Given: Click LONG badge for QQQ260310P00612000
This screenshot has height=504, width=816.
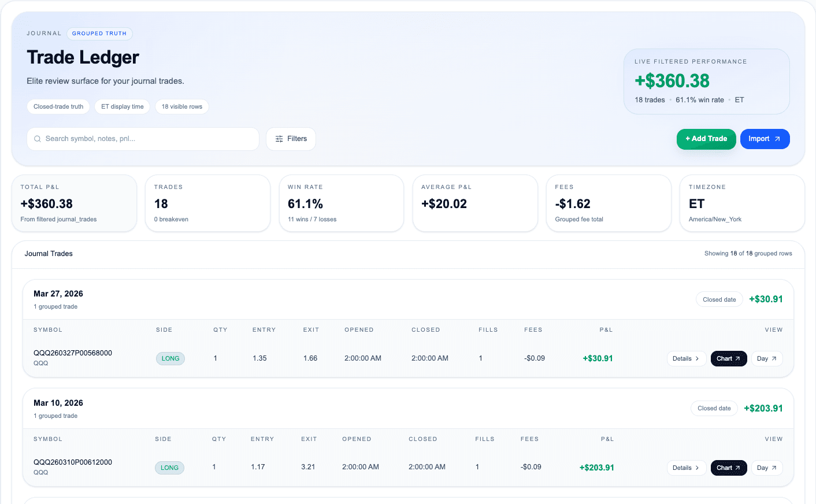Looking at the screenshot, I should click(169, 468).
